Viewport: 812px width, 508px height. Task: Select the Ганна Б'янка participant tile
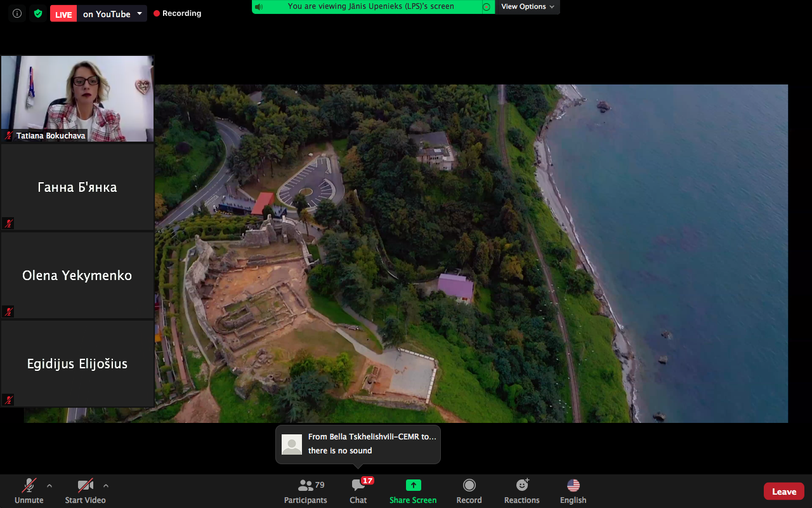(77, 187)
